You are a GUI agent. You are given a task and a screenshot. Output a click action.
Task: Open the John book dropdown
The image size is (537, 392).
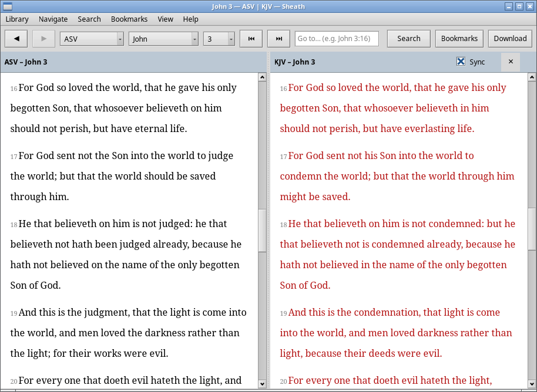[x=163, y=39]
